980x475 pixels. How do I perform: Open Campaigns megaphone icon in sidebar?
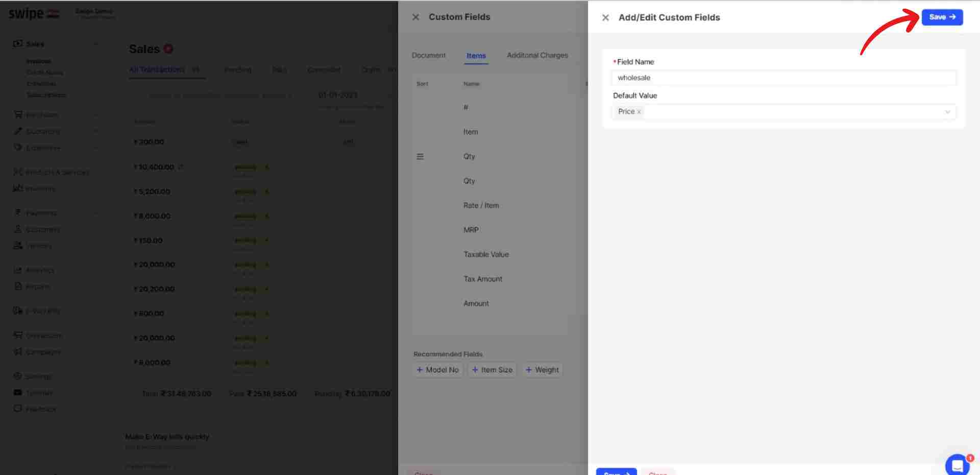[x=18, y=351]
